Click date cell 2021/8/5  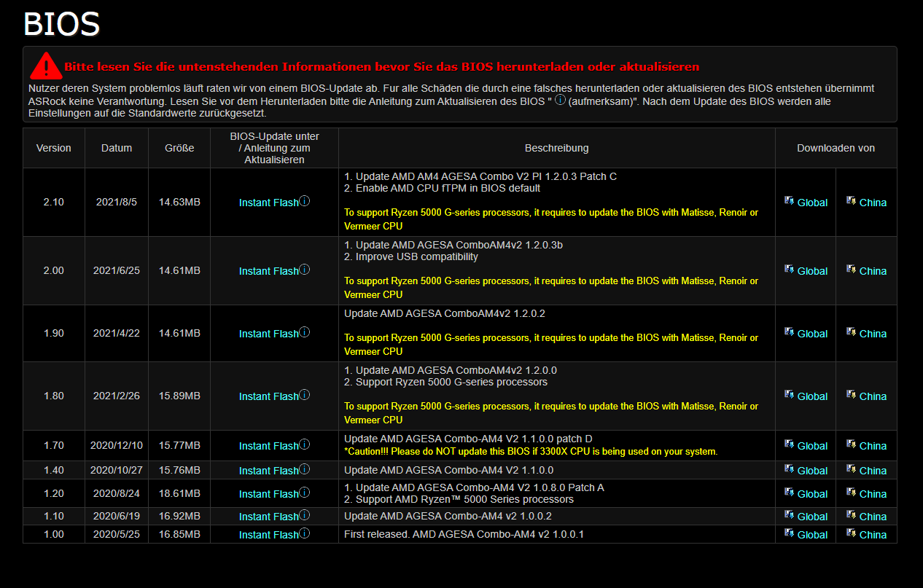117,202
